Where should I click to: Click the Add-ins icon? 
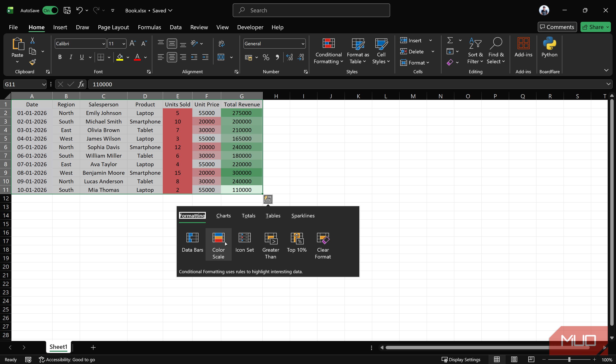point(523,48)
